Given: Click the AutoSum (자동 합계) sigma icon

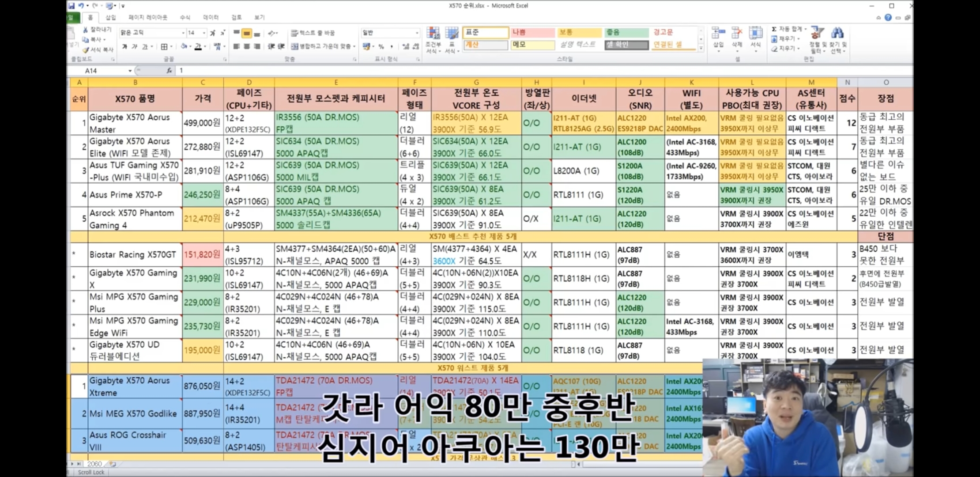Looking at the screenshot, I should [774, 29].
